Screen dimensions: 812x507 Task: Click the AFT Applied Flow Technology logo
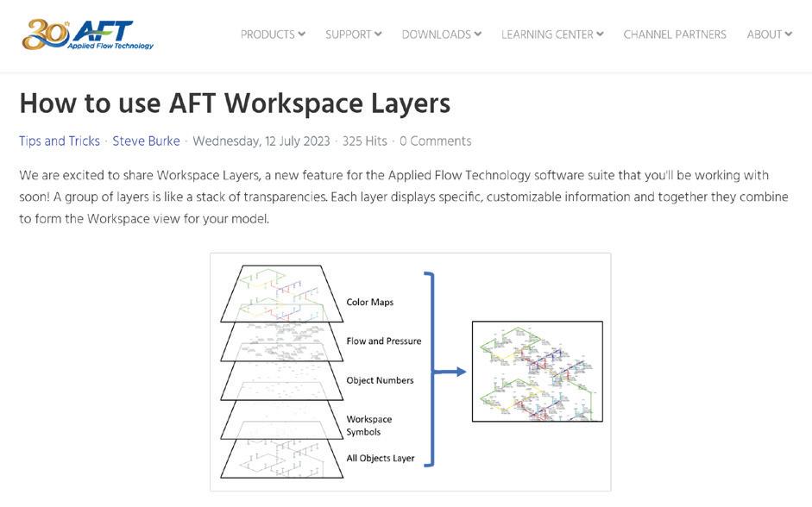(88, 34)
